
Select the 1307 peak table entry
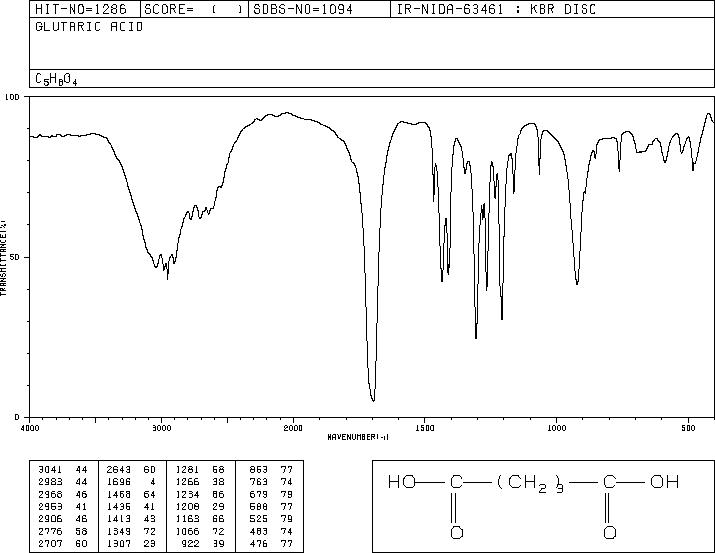point(119,544)
